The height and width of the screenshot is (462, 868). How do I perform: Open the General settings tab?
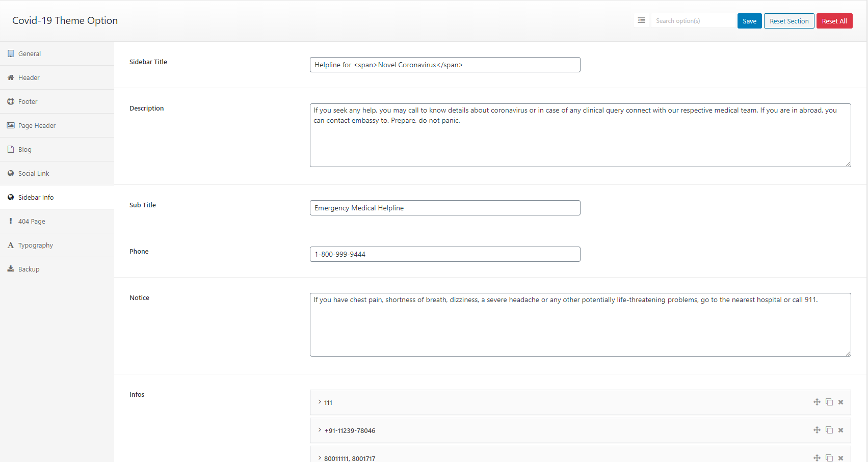pyautogui.click(x=30, y=53)
